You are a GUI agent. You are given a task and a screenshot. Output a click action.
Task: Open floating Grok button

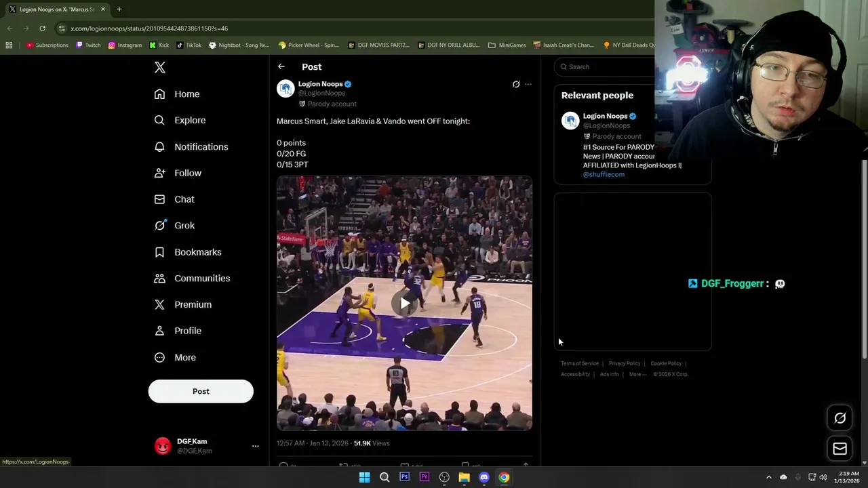click(x=840, y=418)
